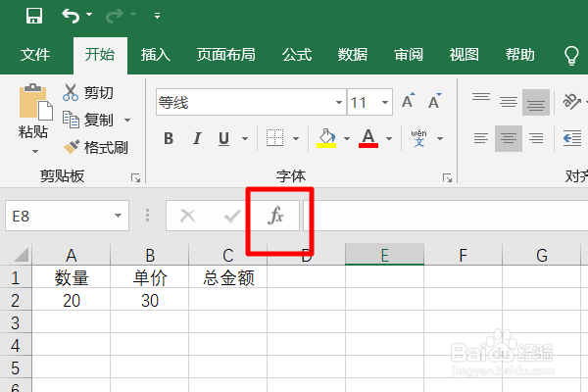
Task: Open font color palette dropdown
Action: (389, 138)
